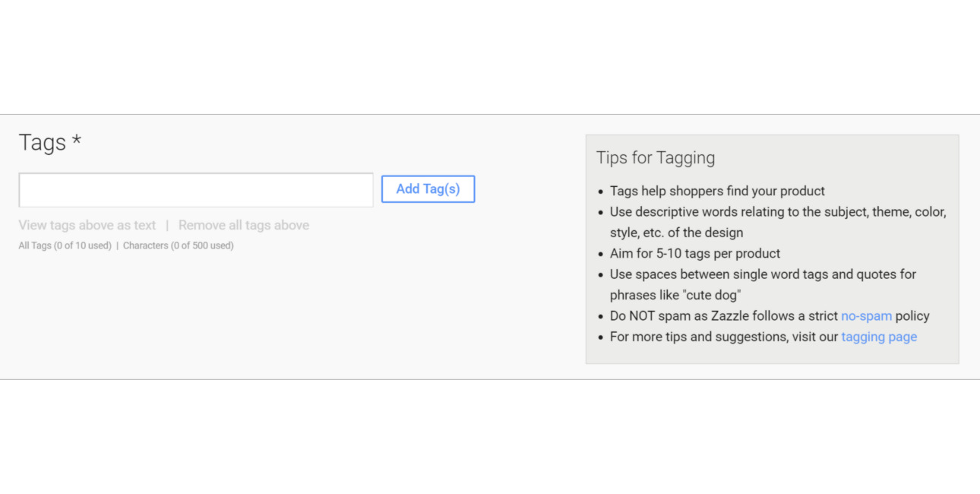This screenshot has height=494, width=980.
Task: Click the pipe separator between the tag links
Action: (x=167, y=225)
